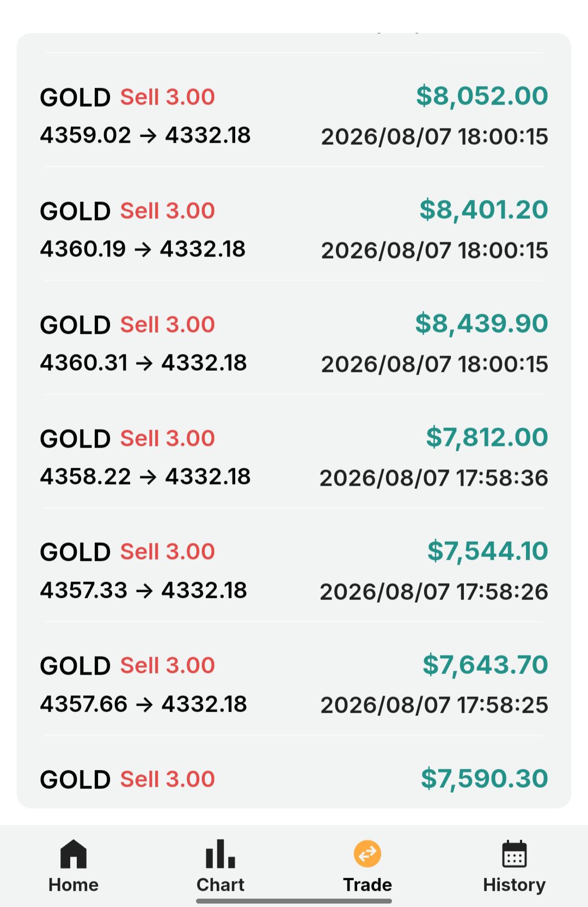Select the orange Trade swap icon
This screenshot has height=907, width=588.
click(x=367, y=854)
